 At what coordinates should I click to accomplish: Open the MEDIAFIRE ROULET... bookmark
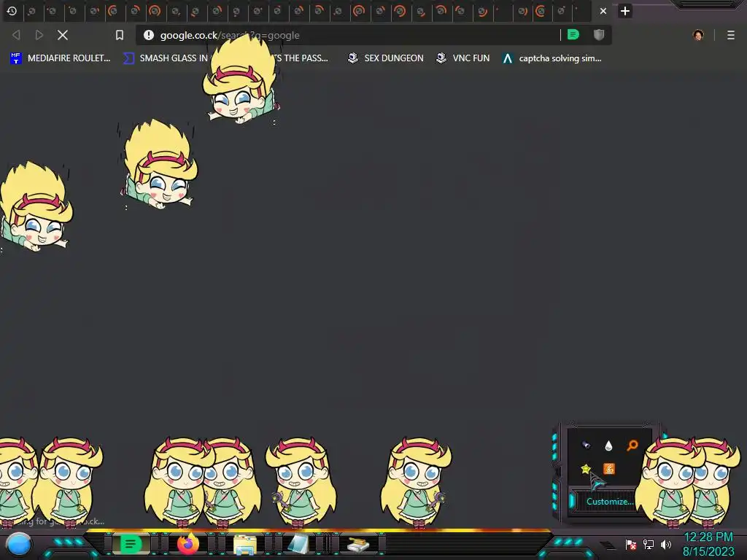[61, 58]
